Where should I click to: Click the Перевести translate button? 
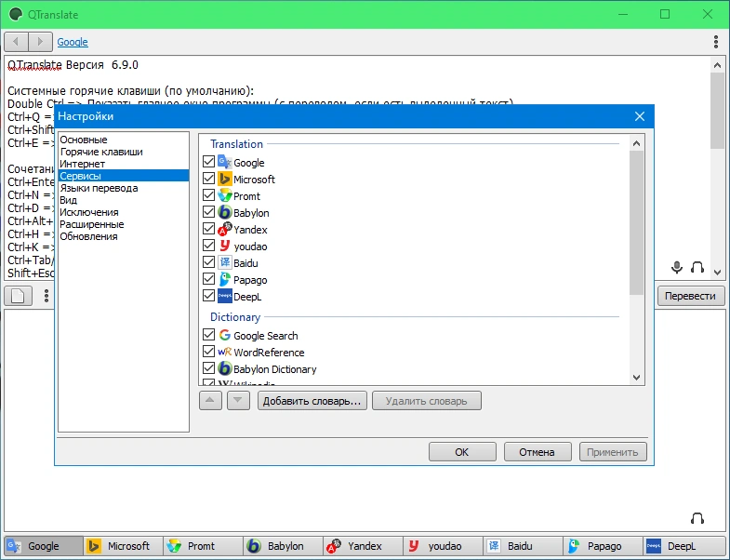691,296
